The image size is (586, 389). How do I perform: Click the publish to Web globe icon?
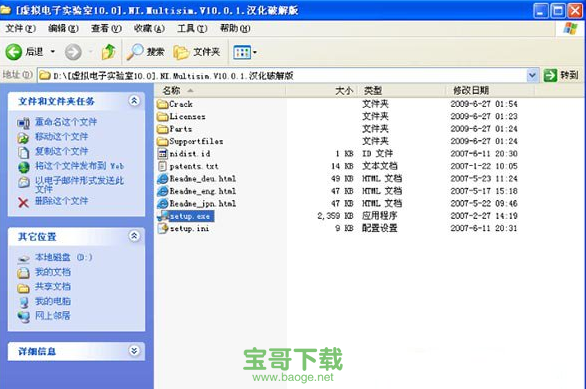tap(24, 167)
